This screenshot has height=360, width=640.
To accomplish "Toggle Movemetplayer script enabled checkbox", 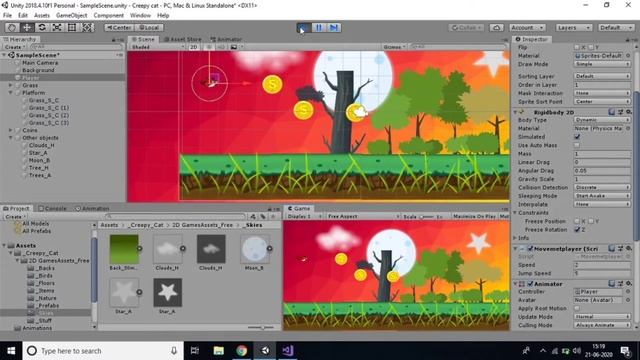I will click(x=530, y=249).
